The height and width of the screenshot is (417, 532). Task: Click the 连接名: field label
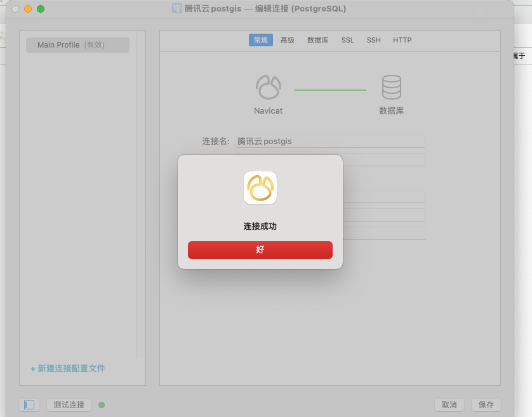point(216,141)
